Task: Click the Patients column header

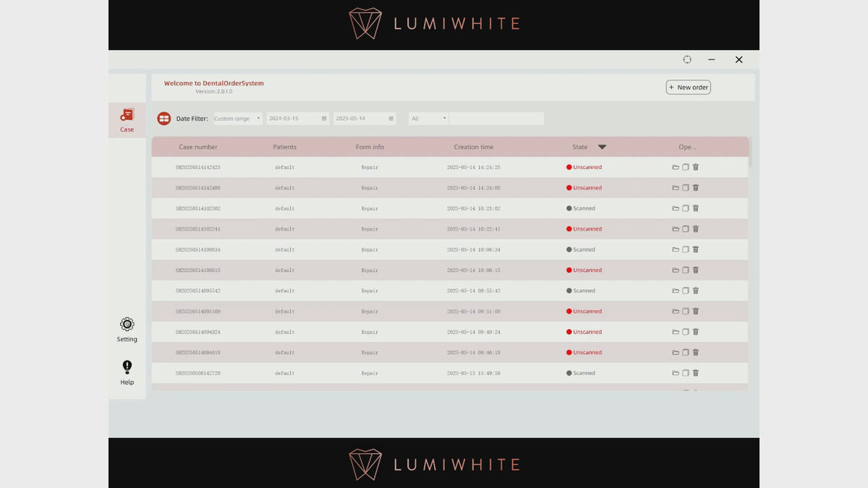Action: tap(285, 147)
